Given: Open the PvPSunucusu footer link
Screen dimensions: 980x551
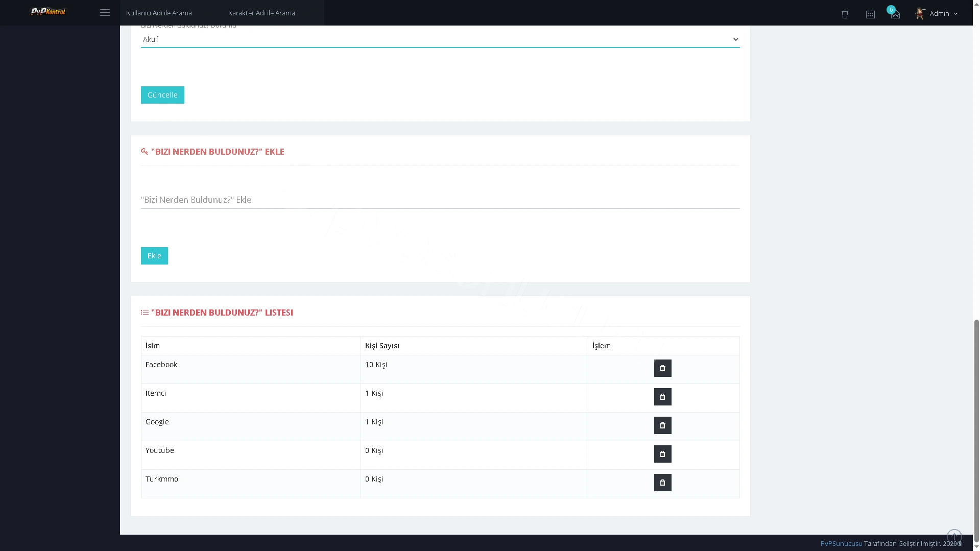Looking at the screenshot, I should click(x=841, y=543).
